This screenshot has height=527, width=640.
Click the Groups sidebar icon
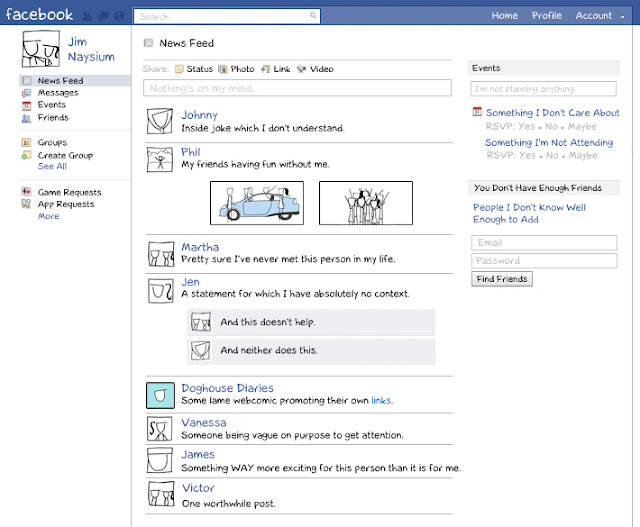pos(26,142)
